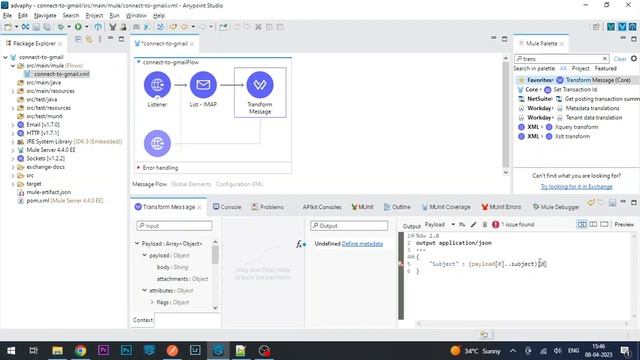Click the green Run button in the toolbar
The image size is (640, 360).
(x=78, y=27)
